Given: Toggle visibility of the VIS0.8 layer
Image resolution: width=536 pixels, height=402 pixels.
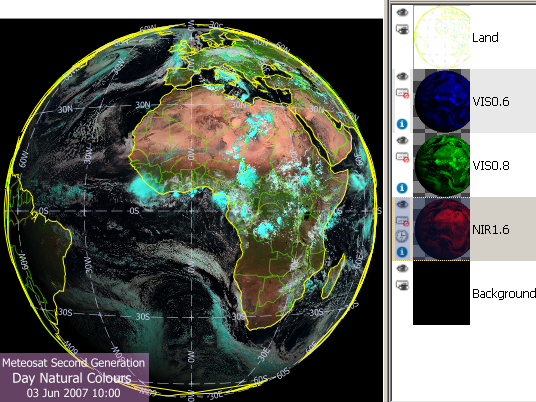Looking at the screenshot, I should [x=402, y=140].
